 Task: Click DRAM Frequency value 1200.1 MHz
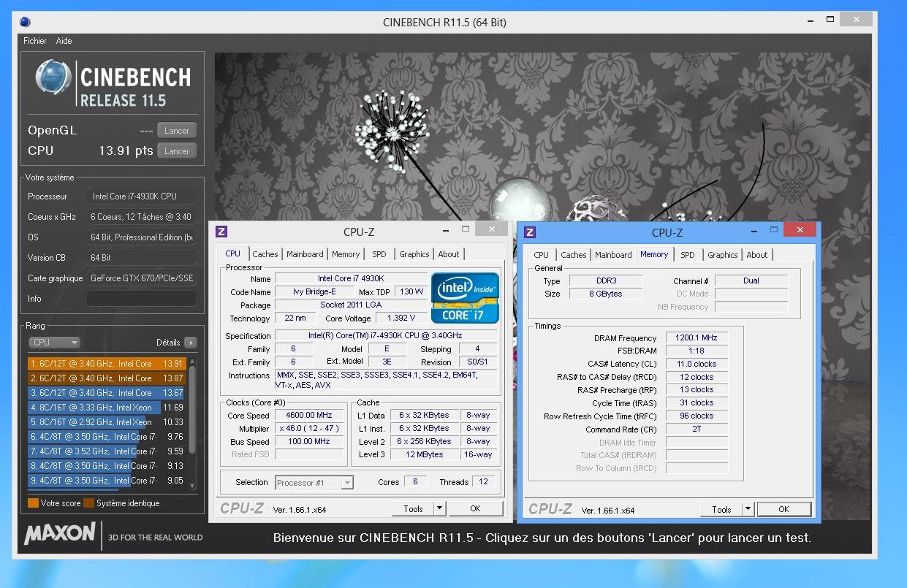tap(697, 338)
